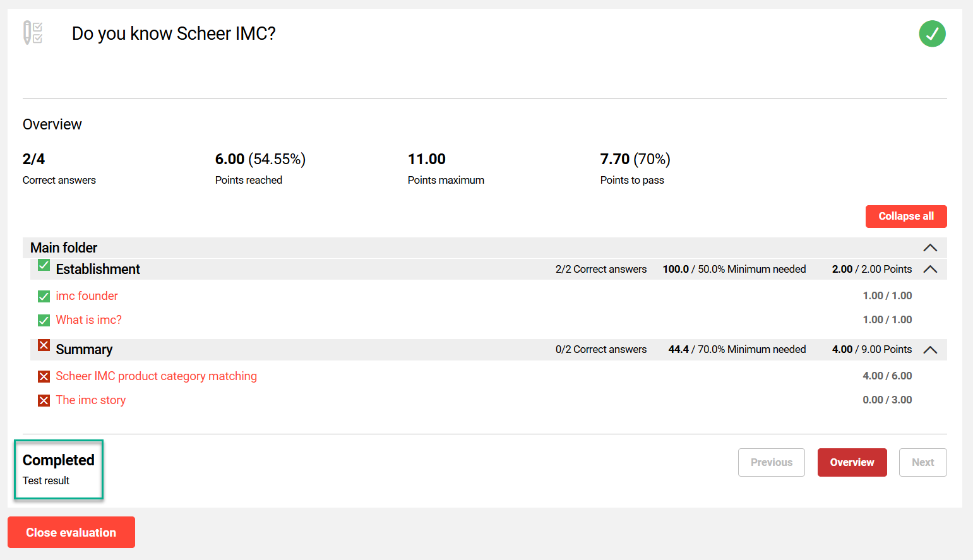Screen dimensions: 973x560
Task: Click the 2/4 Correct answers value
Action: [33, 159]
